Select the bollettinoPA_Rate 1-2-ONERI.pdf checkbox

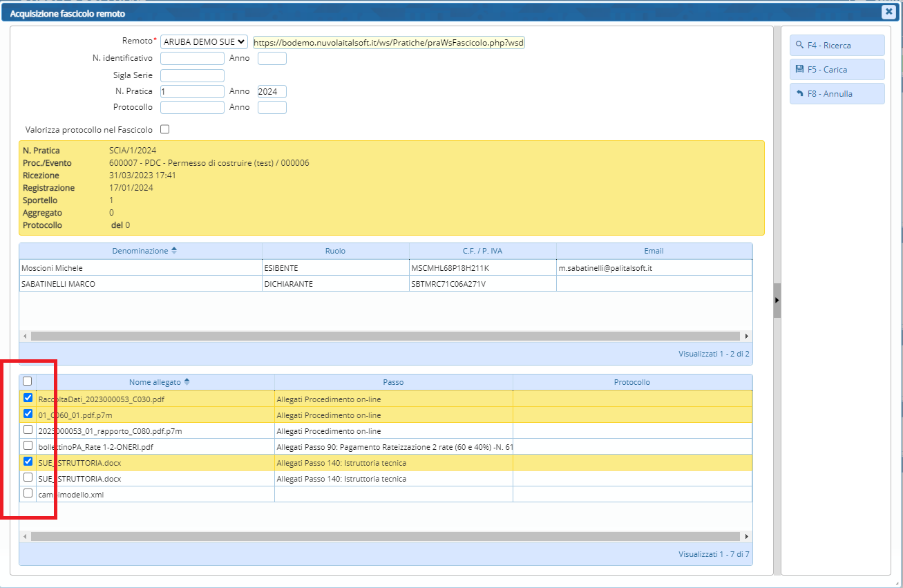(x=28, y=446)
